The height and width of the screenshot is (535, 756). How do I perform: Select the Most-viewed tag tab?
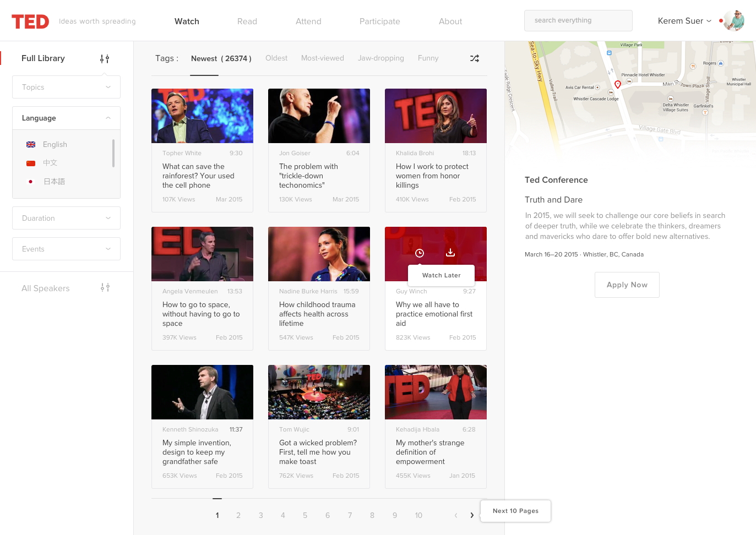click(323, 58)
